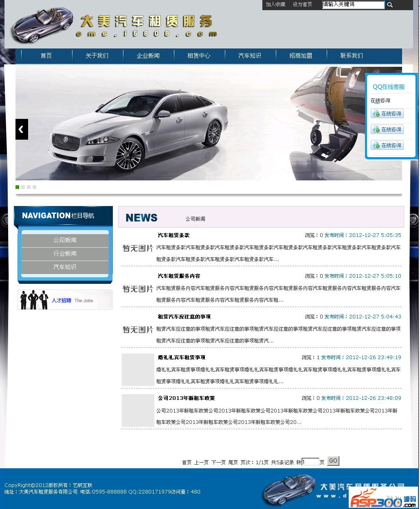Viewport: 420px width, 509px height.
Task: Click the search magnifier icon
Action: (x=390, y=5)
